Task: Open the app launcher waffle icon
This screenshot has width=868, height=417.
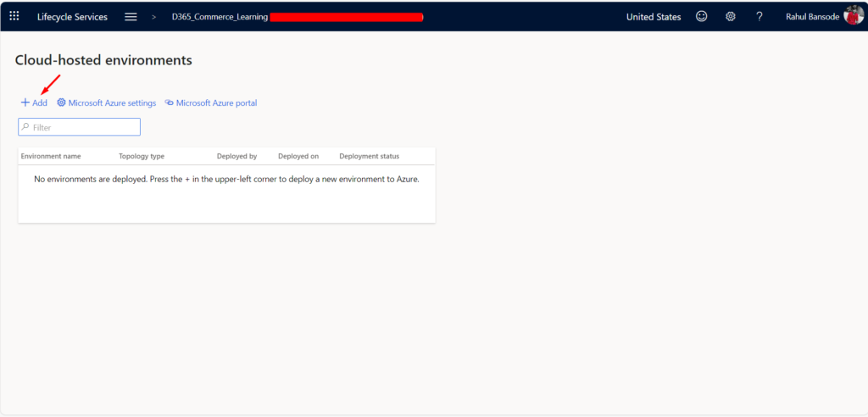Action: (14, 16)
